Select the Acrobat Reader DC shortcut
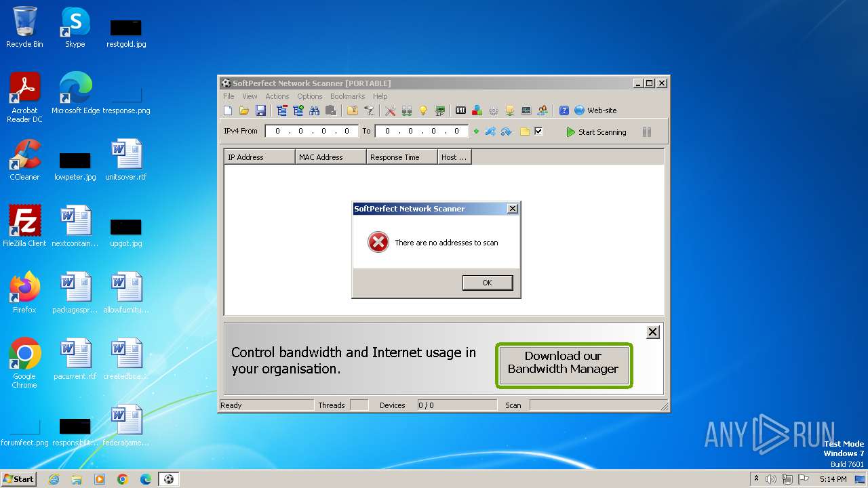The image size is (868, 488). point(24,98)
